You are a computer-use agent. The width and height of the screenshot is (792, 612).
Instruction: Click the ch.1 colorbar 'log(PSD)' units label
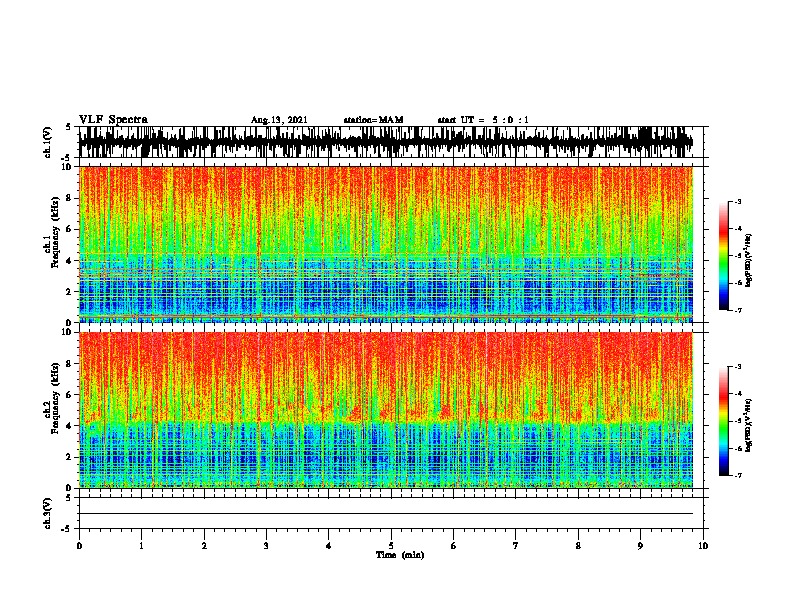749,260
